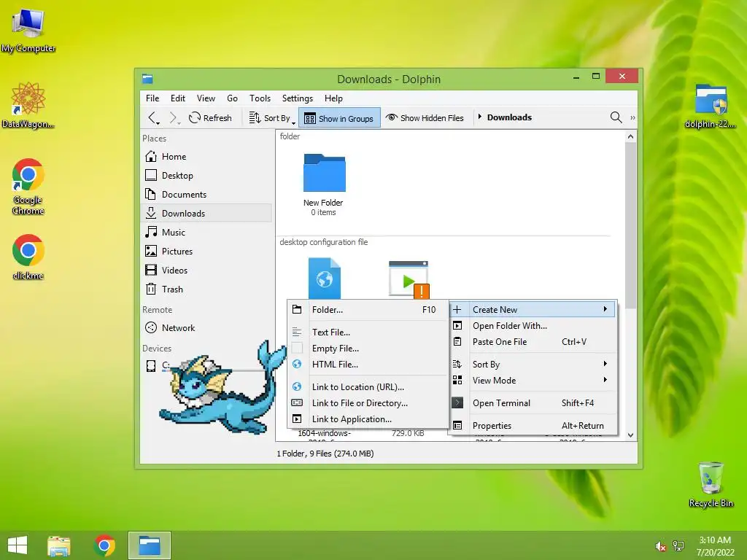Open Videos in Places panel
The width and height of the screenshot is (747, 560).
pos(206,270)
